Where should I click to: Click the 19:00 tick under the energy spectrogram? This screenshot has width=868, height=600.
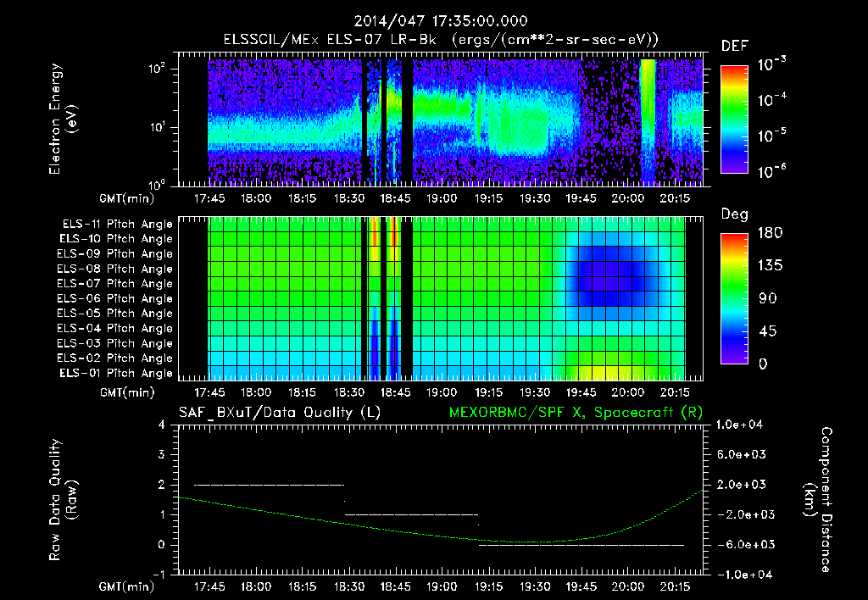pyautogui.click(x=441, y=198)
